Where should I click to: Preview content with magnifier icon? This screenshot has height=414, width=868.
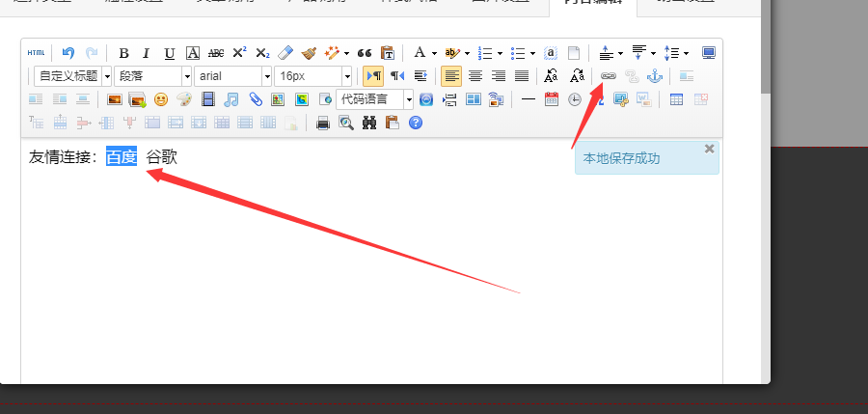pos(346,123)
